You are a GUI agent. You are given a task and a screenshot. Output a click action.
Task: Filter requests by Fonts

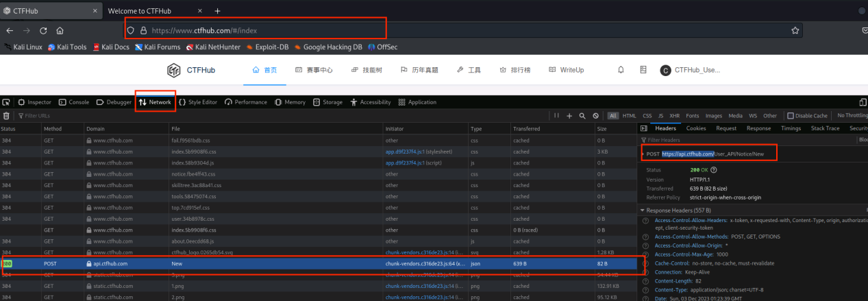pos(693,116)
